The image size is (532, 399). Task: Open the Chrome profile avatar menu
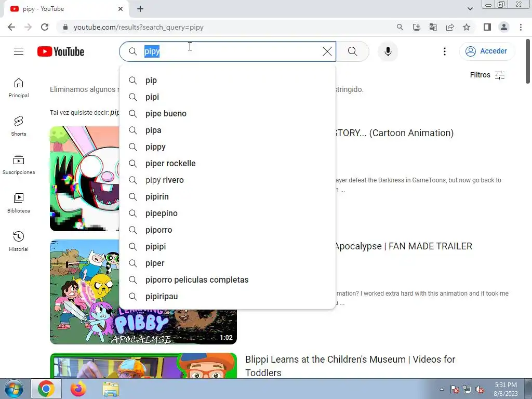coord(504,27)
